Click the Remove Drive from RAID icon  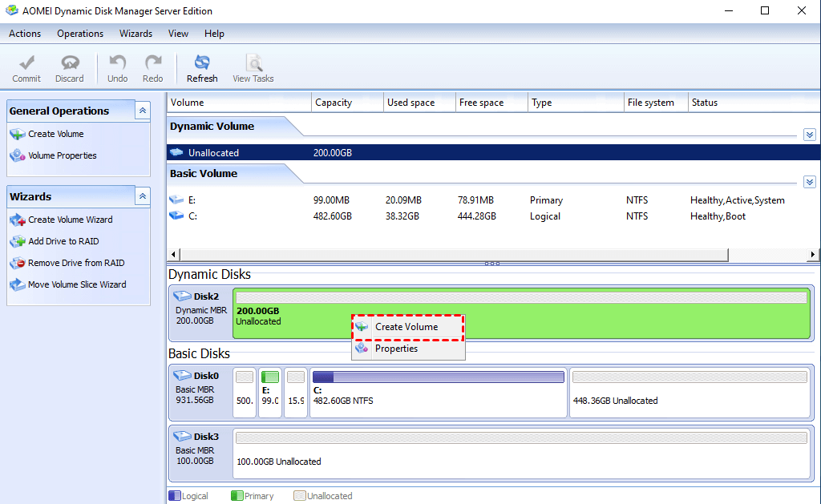(18, 263)
